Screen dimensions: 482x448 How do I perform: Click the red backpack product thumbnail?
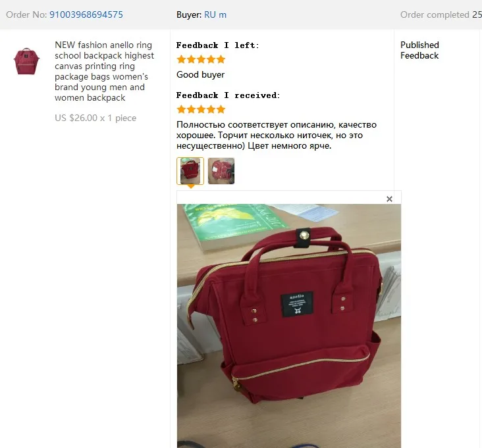[26, 61]
